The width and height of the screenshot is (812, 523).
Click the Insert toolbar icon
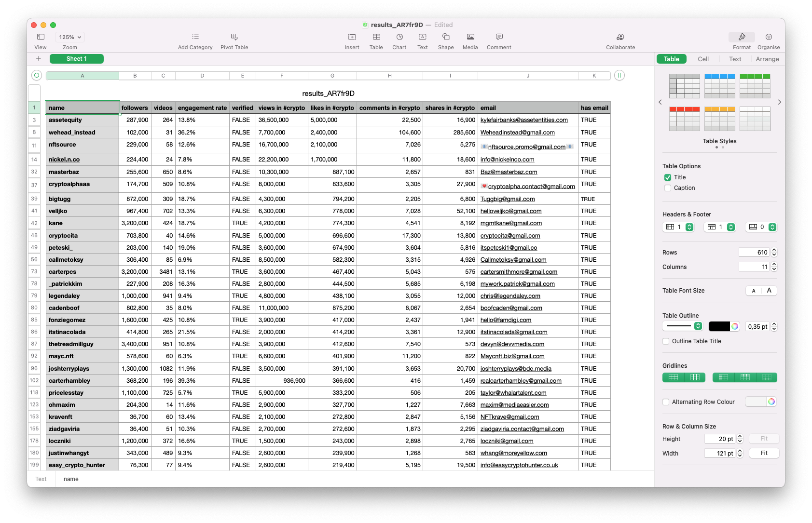pyautogui.click(x=352, y=37)
